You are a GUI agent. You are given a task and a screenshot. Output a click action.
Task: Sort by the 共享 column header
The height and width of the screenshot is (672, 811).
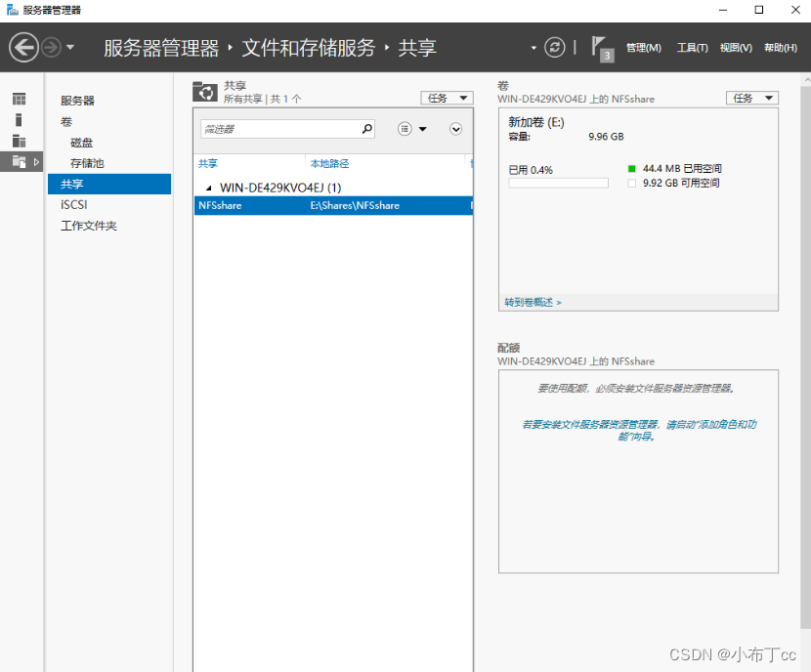coord(208,163)
